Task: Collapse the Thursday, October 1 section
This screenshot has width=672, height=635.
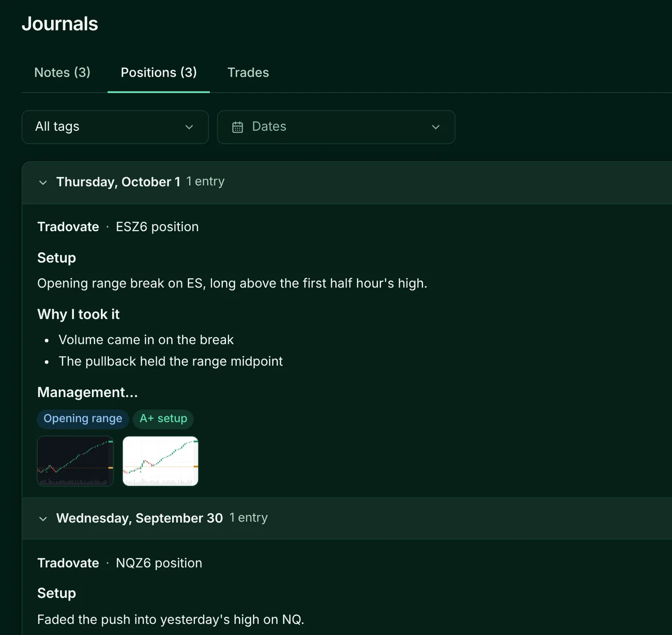Action: [43, 183]
